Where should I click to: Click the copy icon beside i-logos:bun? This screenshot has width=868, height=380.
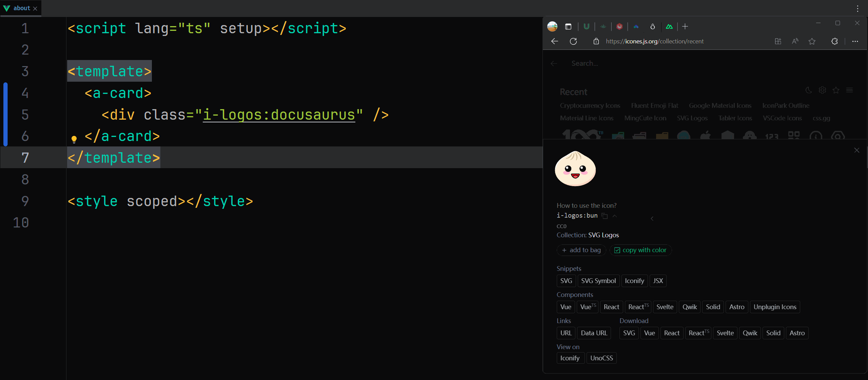click(605, 216)
